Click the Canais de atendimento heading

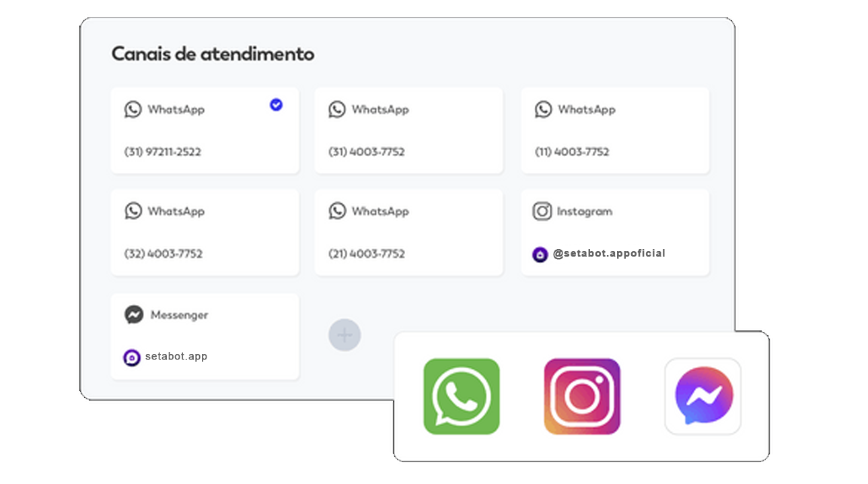click(213, 54)
